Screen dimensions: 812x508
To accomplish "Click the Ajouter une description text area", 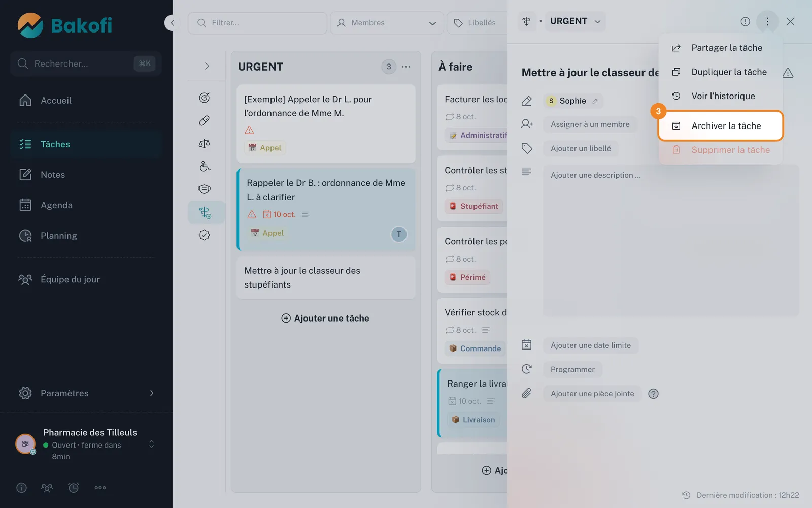I will tap(671, 241).
